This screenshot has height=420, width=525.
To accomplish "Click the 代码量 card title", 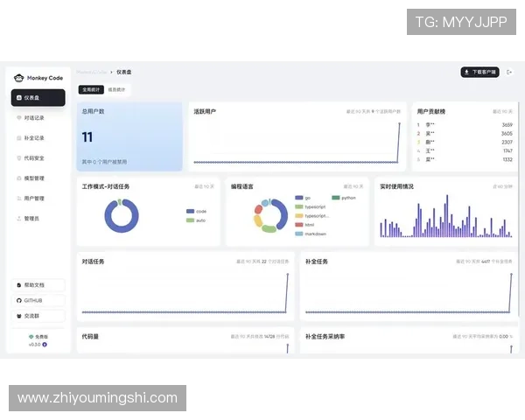I will tap(90, 337).
